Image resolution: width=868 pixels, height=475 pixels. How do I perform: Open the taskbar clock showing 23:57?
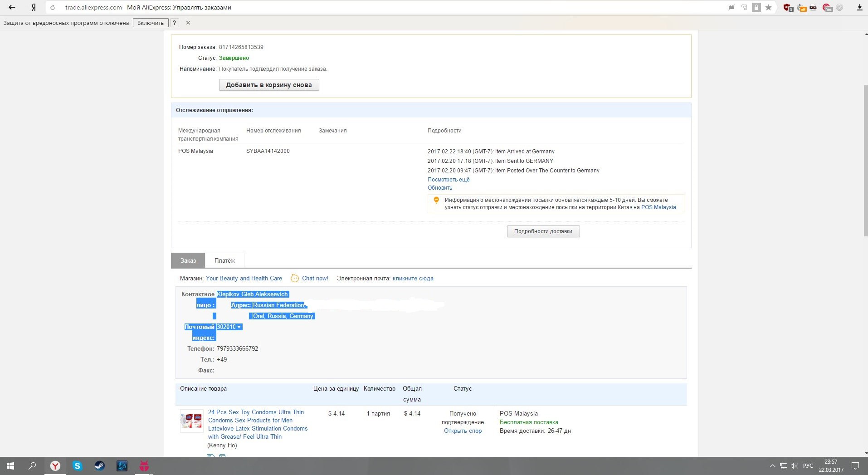831,466
